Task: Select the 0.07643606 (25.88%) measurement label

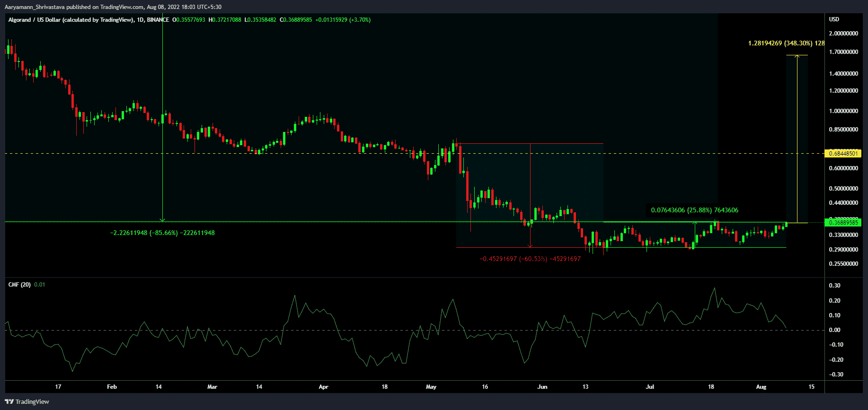Action: click(x=694, y=210)
